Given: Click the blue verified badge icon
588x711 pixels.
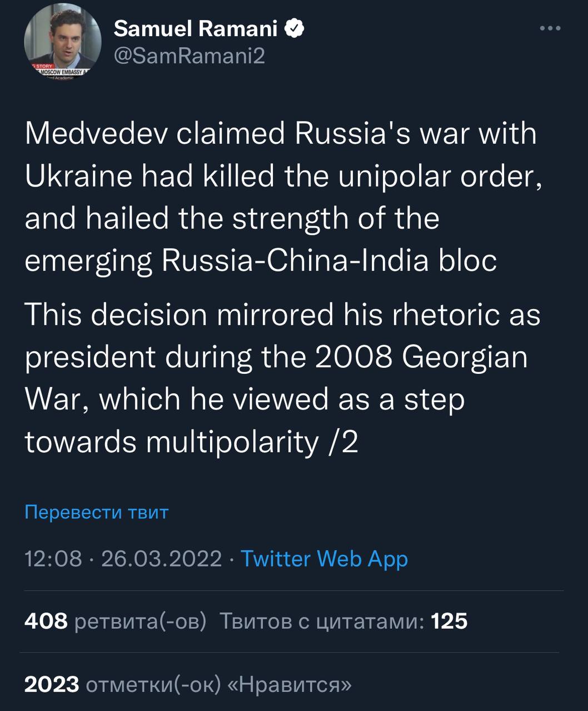Looking at the screenshot, I should (295, 28).
